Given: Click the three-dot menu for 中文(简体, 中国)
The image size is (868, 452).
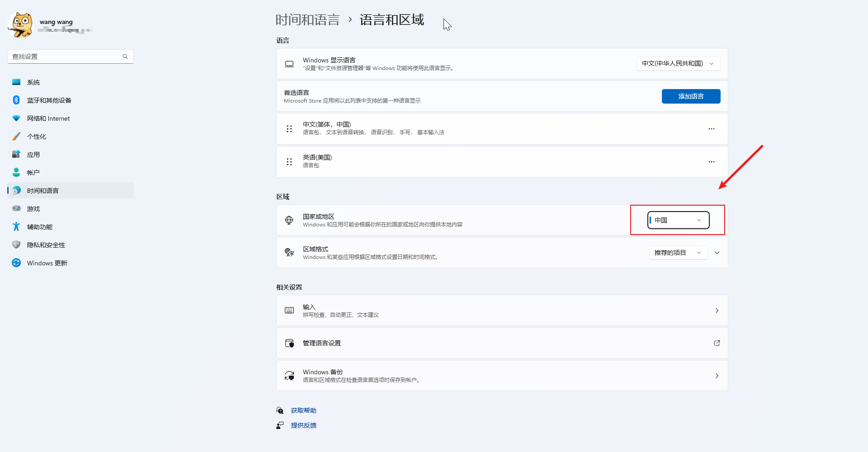Looking at the screenshot, I should coord(711,129).
